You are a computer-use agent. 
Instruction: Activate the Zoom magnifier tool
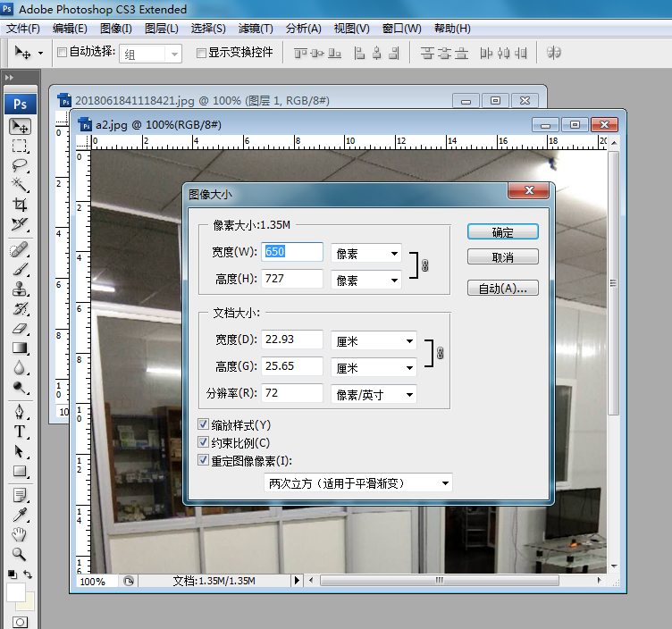tap(20, 554)
